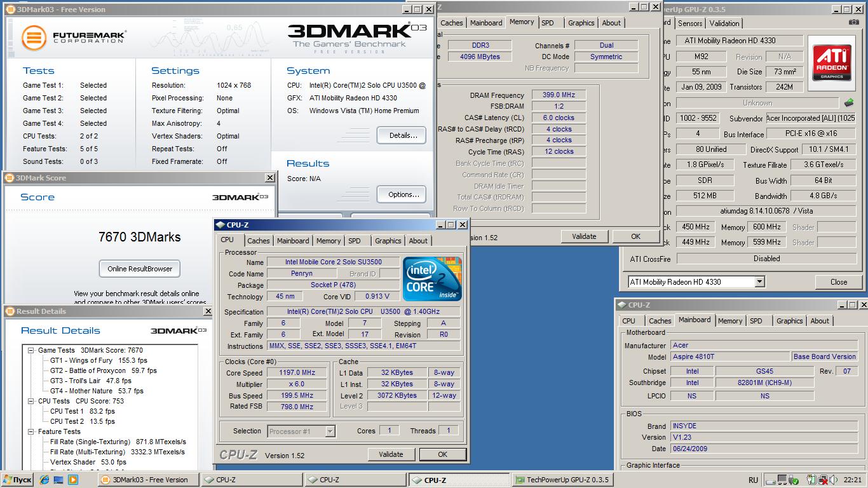Collapse the Game Tests tree node
Image resolution: width=868 pixels, height=488 pixels.
(30, 350)
